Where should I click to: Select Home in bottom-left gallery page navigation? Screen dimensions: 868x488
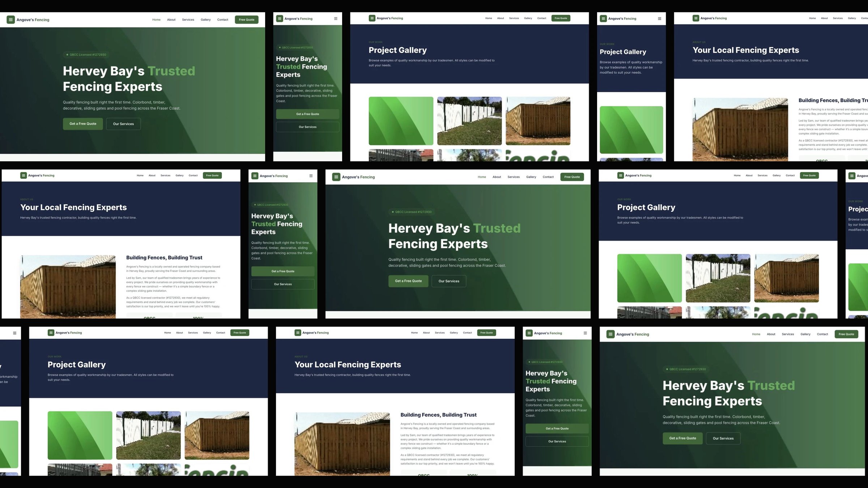[167, 333]
